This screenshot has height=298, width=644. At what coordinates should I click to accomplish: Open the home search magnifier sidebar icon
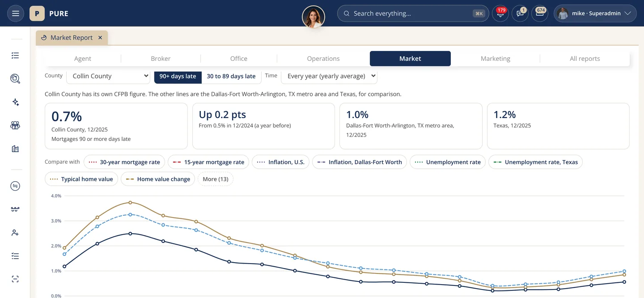pos(15,79)
